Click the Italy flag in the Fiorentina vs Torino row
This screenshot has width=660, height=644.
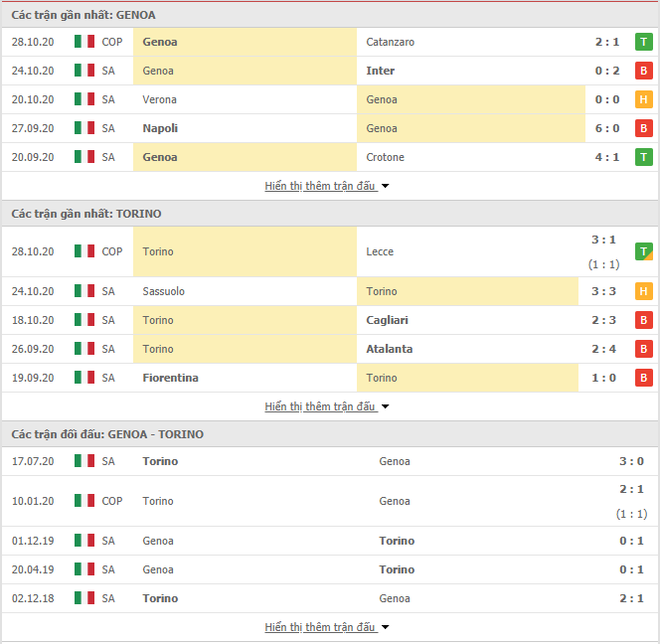pyautogui.click(x=84, y=377)
